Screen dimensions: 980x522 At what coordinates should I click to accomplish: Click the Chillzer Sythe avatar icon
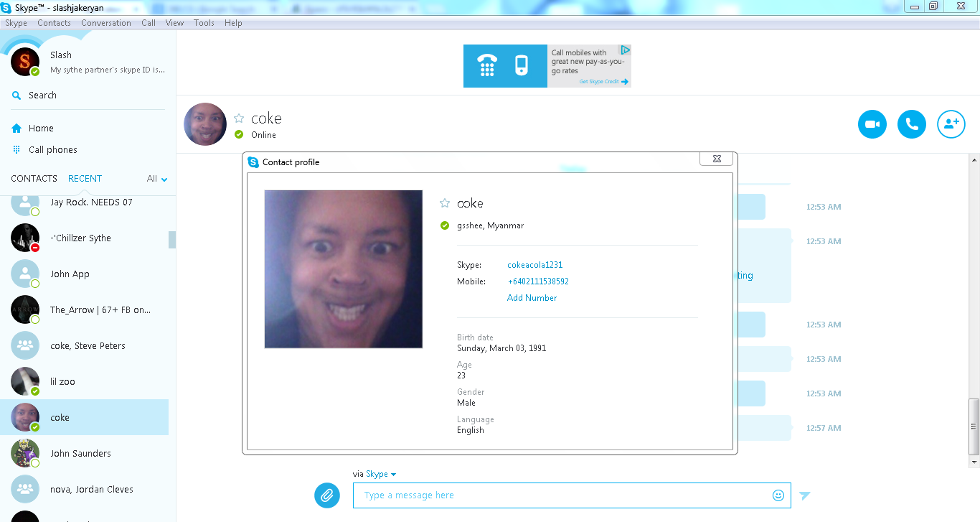coord(25,238)
